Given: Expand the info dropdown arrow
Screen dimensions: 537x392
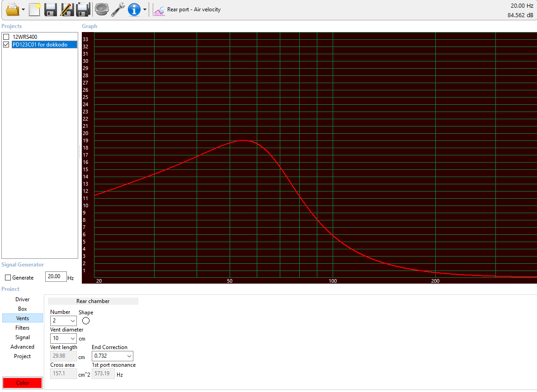Looking at the screenshot, I should tap(145, 9).
